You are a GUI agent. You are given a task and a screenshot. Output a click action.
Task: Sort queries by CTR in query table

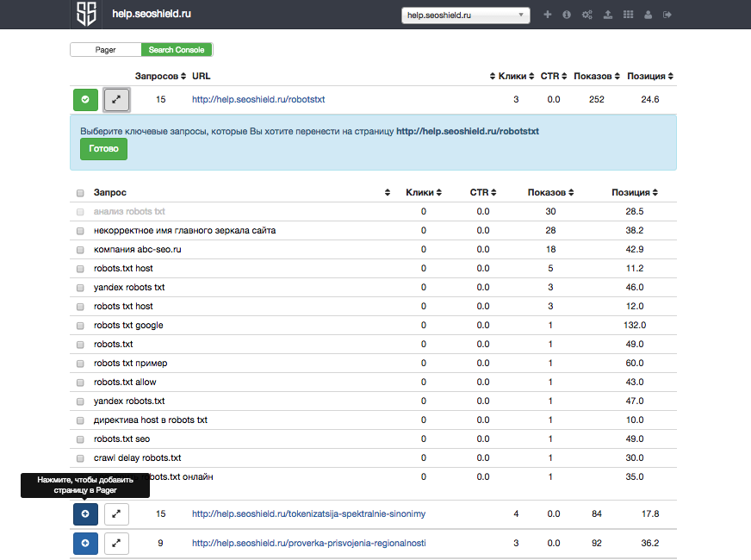493,193
